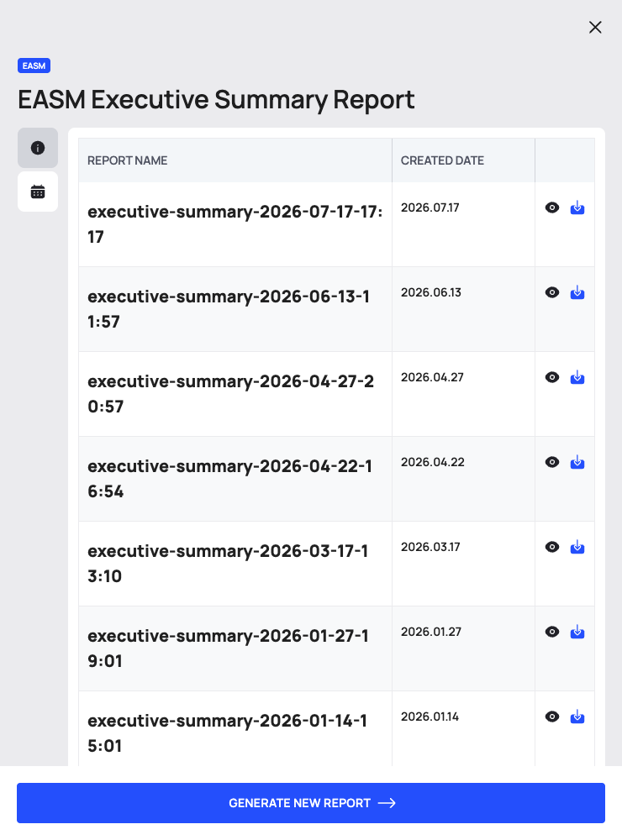
Task: Open the info tab in the sidebar
Action: [x=38, y=148]
